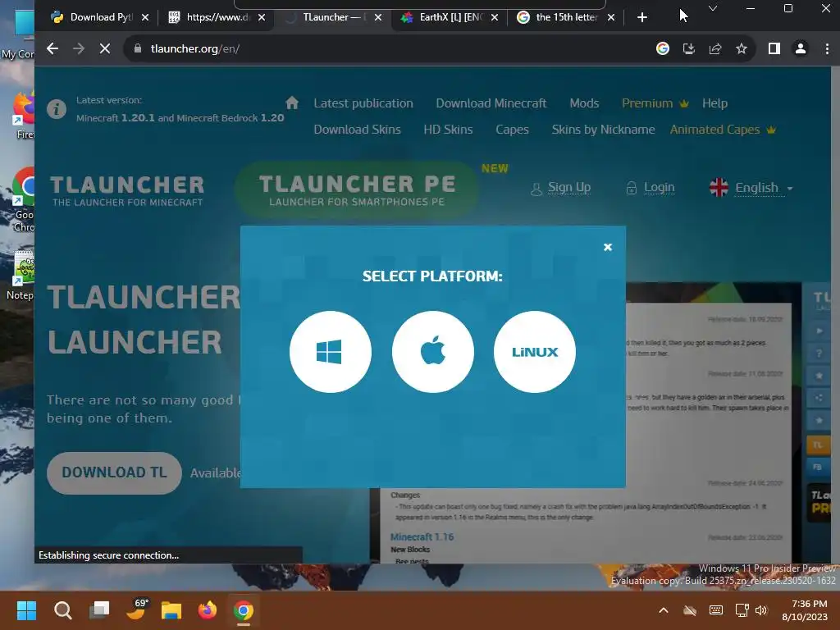The image size is (840, 630).
Task: Close the Download Python tab
Action: click(x=145, y=17)
